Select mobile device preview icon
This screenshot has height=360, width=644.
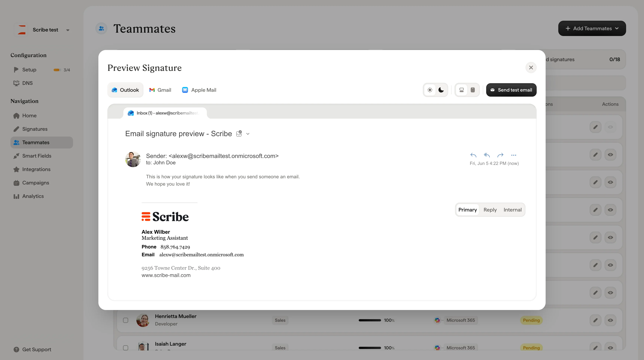(473, 90)
